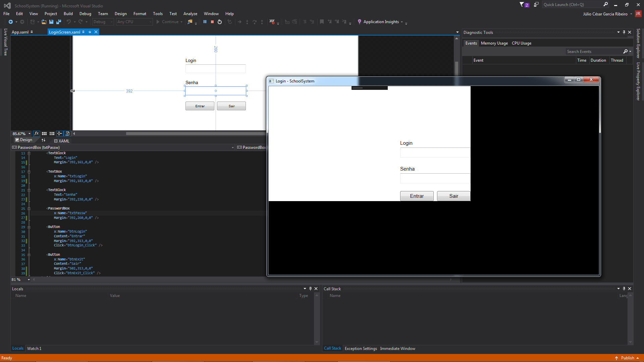Viewport: 644px width, 362px height.
Task: Switch to the Memory Usage tab
Action: [x=494, y=43]
